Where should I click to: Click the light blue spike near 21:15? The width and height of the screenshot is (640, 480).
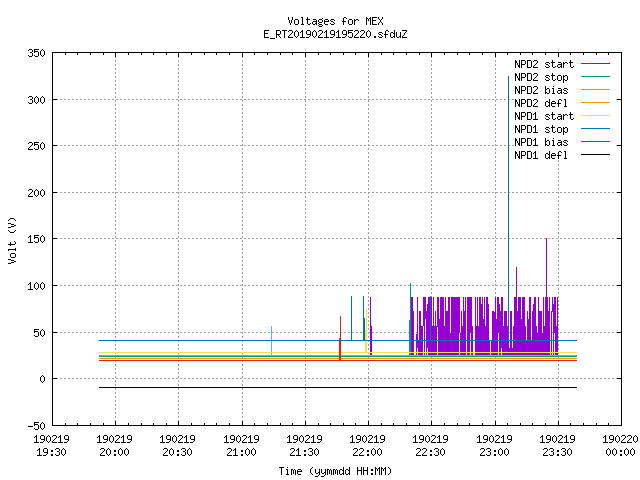pos(271,339)
